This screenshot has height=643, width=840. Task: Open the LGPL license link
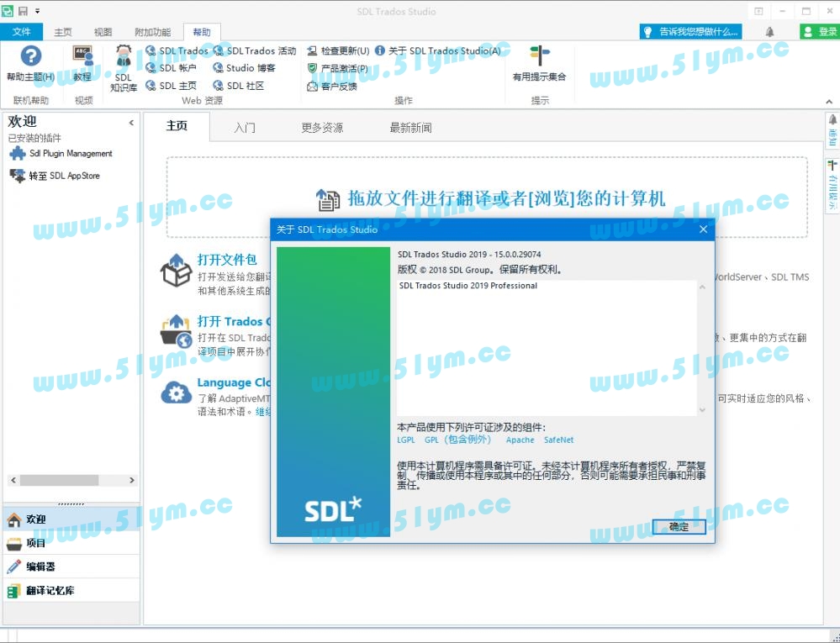pos(406,440)
